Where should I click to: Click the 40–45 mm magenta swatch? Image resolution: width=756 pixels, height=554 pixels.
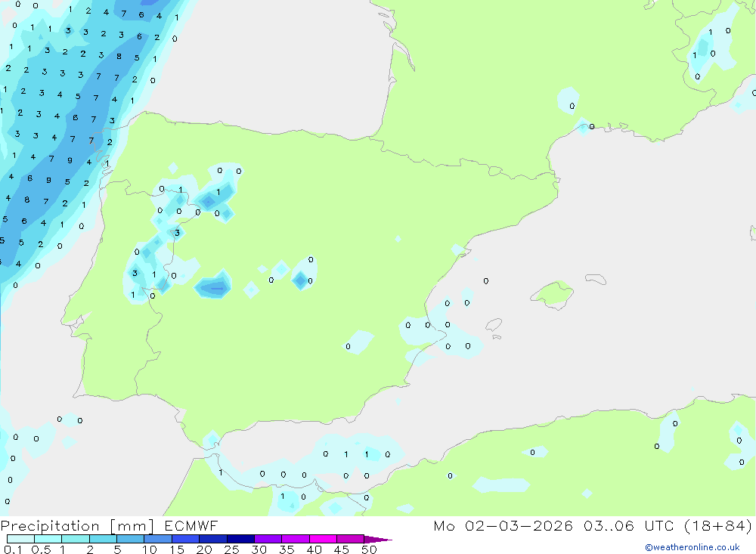(323, 539)
